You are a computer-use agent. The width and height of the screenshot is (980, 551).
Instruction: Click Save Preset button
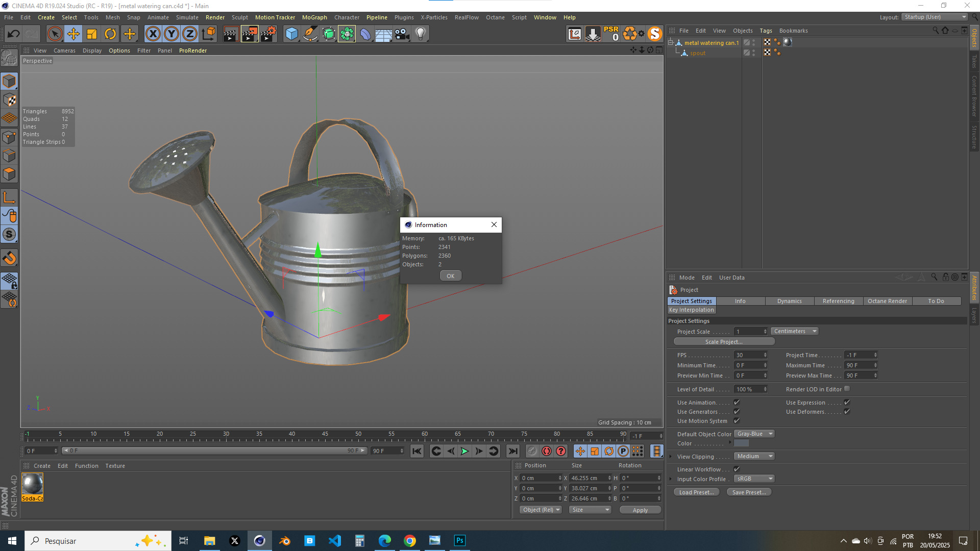[749, 492]
